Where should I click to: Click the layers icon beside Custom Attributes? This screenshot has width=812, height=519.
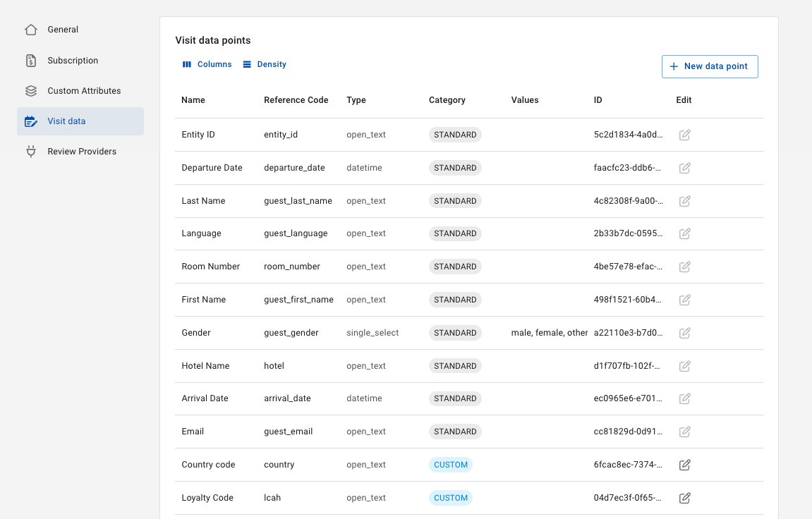click(31, 90)
